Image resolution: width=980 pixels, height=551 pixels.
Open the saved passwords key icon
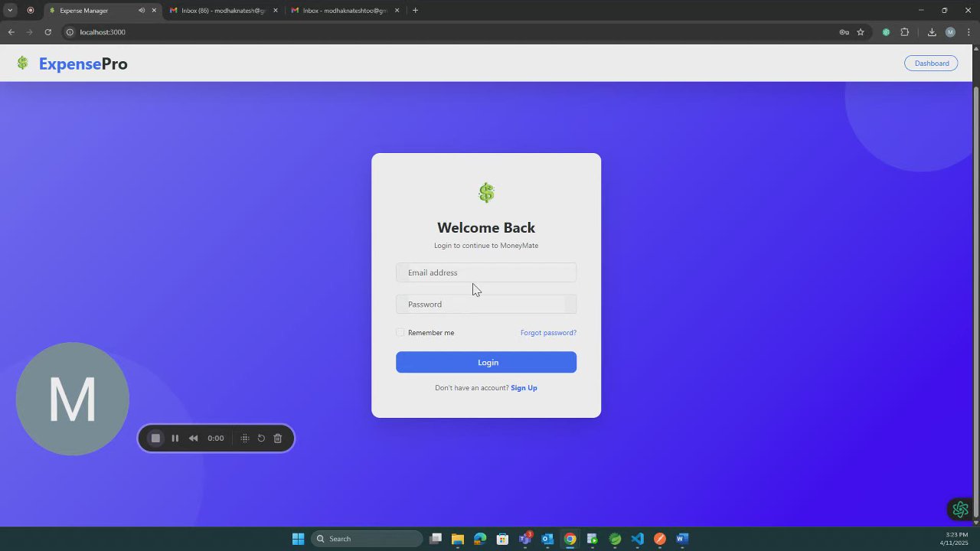coord(844,32)
